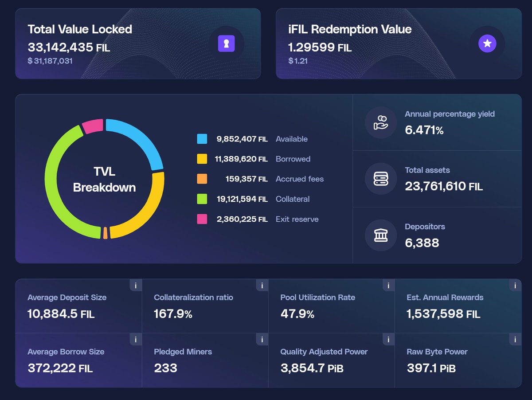Click the blue Available legend swatch

click(x=202, y=139)
